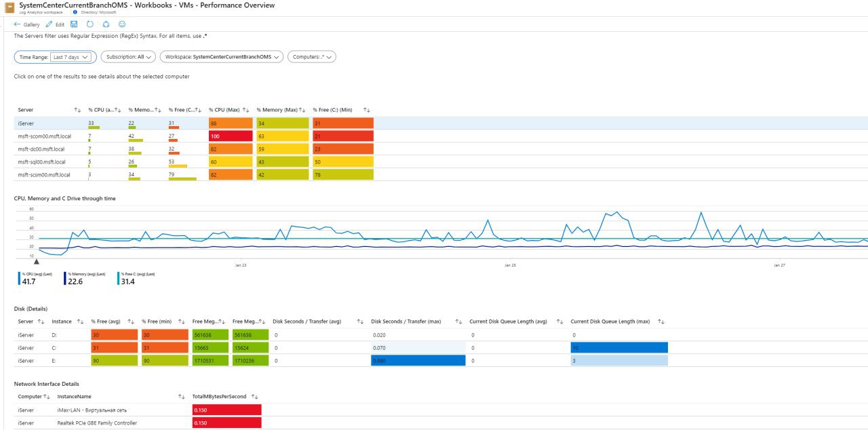Image resolution: width=868 pixels, height=430 pixels.
Task: Sort by TotalMBytesPerSecond column arrows
Action: (x=254, y=397)
